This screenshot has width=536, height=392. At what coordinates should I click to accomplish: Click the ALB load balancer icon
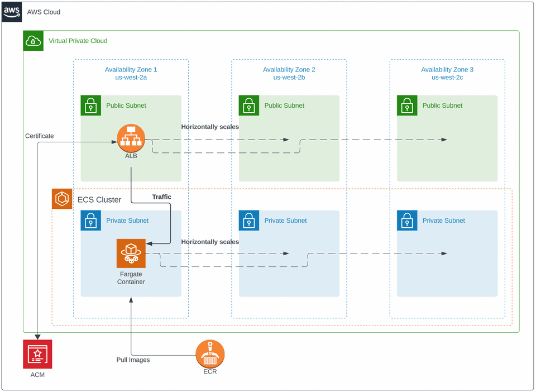[131, 138]
